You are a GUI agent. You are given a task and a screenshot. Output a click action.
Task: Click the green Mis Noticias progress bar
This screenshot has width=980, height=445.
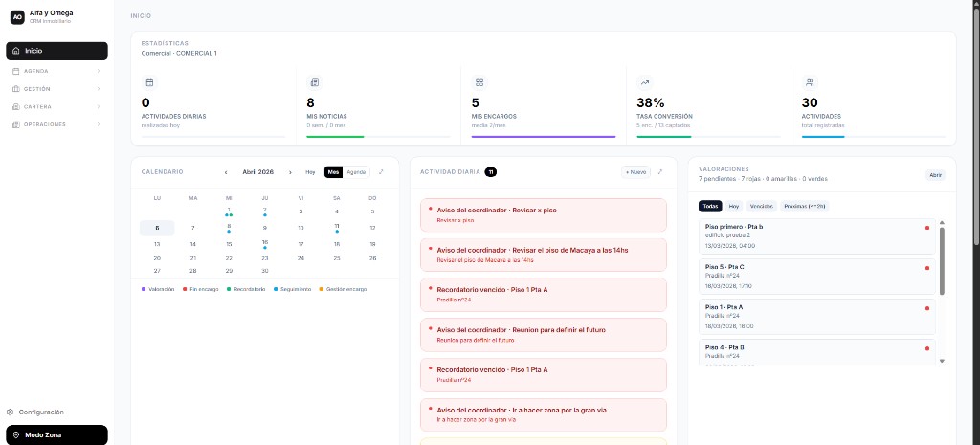click(x=335, y=136)
